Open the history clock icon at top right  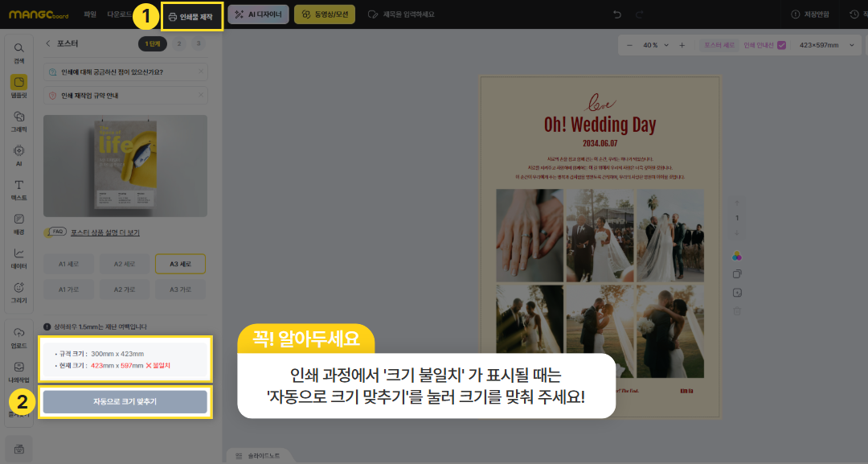click(854, 14)
